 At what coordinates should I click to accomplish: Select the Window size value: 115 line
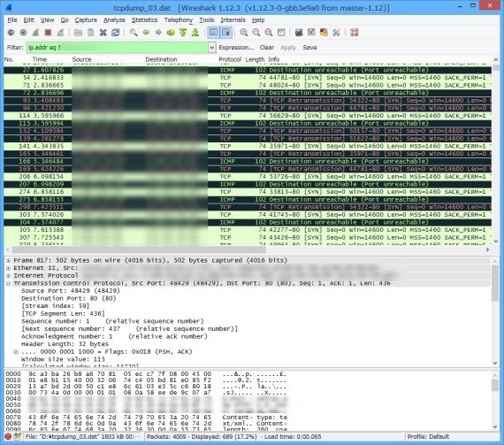pos(64,359)
